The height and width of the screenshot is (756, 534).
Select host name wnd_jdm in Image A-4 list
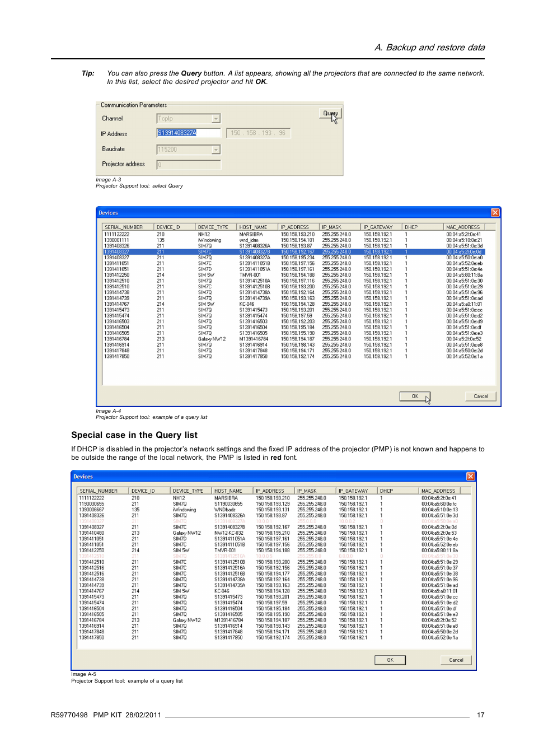pos(249,240)
